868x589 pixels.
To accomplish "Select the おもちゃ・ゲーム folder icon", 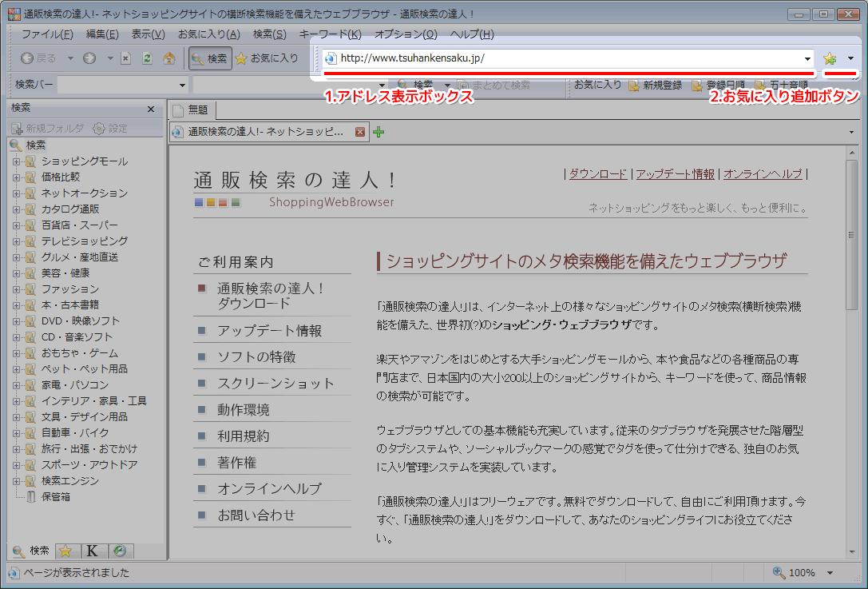I will click(x=30, y=353).
